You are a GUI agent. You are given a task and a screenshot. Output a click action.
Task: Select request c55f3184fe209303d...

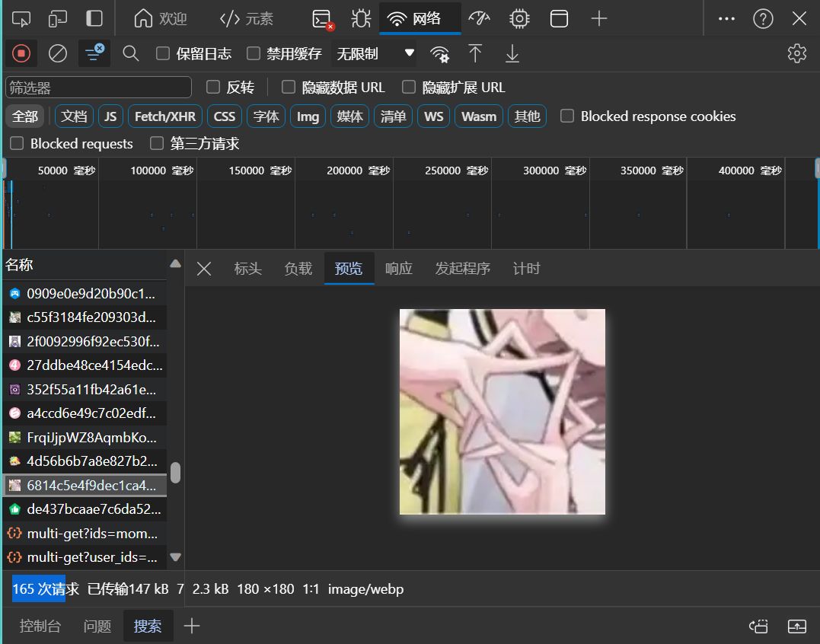point(85,317)
